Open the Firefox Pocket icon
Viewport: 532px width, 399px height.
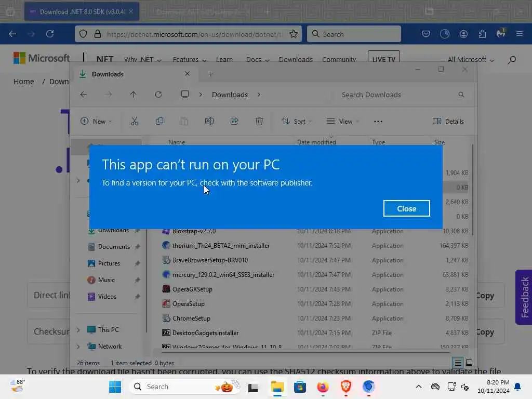pyautogui.click(x=426, y=34)
